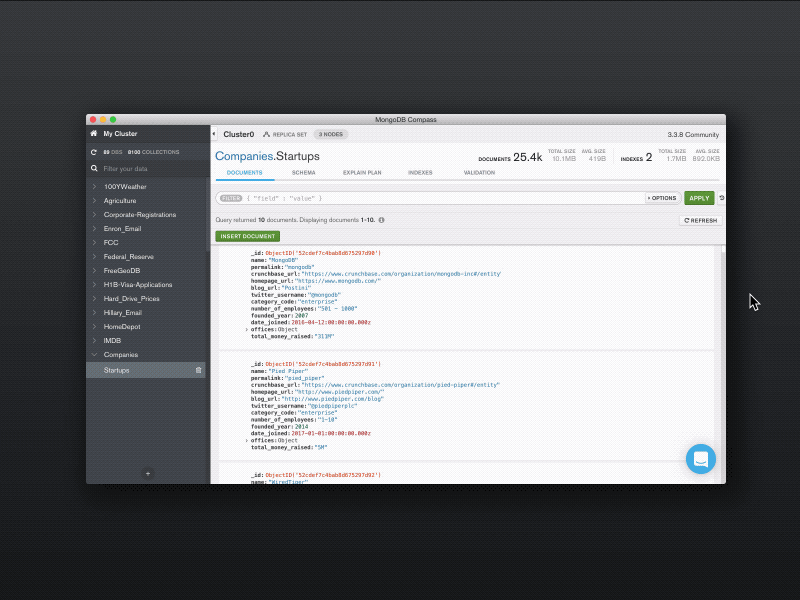Delete Startups collection using trash icon
The height and width of the screenshot is (600, 800).
199,369
